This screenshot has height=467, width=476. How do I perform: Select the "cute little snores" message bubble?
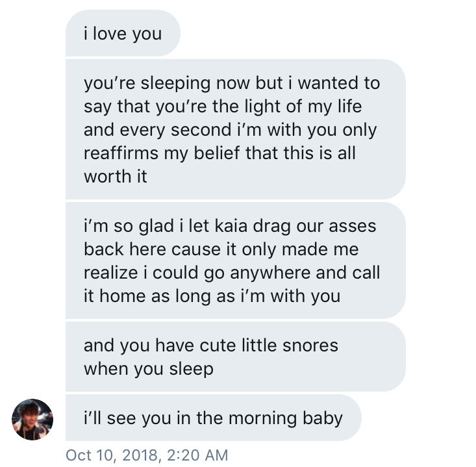tap(235, 357)
